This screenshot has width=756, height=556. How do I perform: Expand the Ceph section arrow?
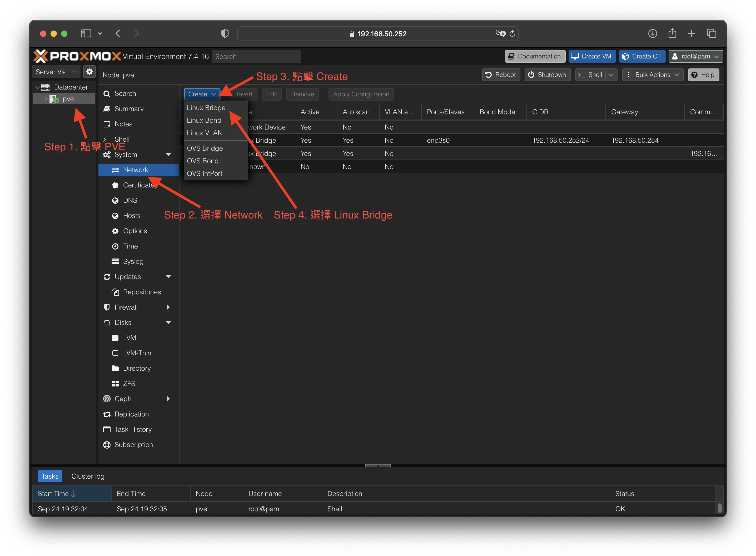168,399
